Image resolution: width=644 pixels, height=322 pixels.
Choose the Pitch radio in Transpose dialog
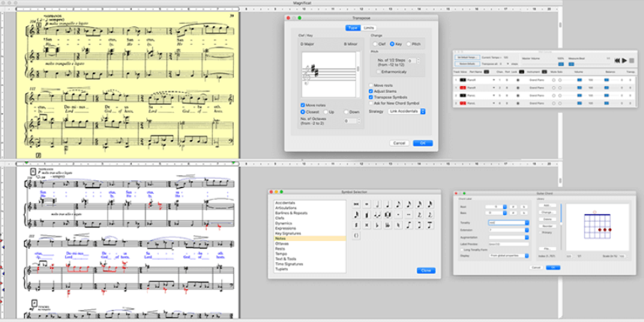(x=409, y=44)
